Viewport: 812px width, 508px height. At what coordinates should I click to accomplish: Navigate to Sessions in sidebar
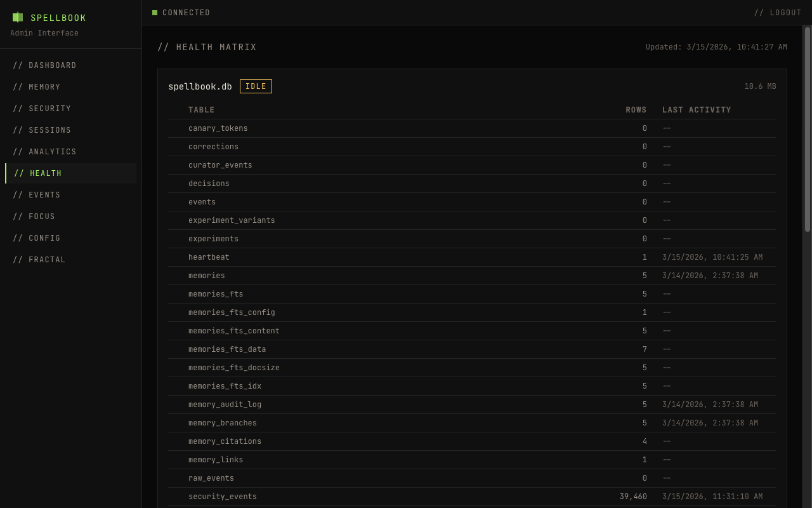coord(42,130)
